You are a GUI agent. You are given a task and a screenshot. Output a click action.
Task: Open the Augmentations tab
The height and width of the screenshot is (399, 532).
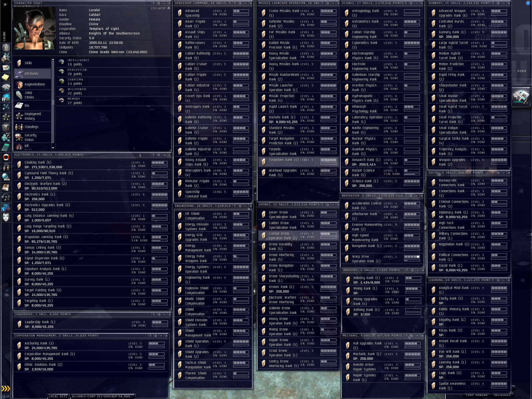coord(33,84)
